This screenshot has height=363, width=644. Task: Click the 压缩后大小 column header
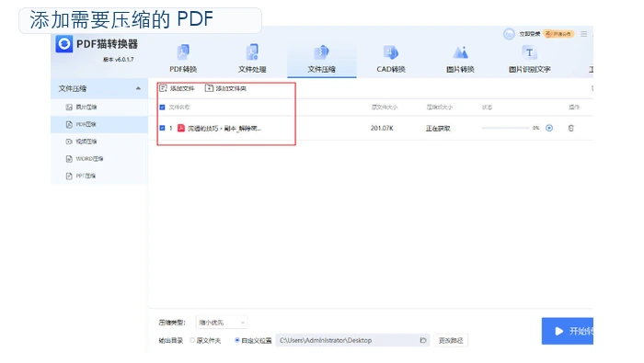(x=440, y=108)
